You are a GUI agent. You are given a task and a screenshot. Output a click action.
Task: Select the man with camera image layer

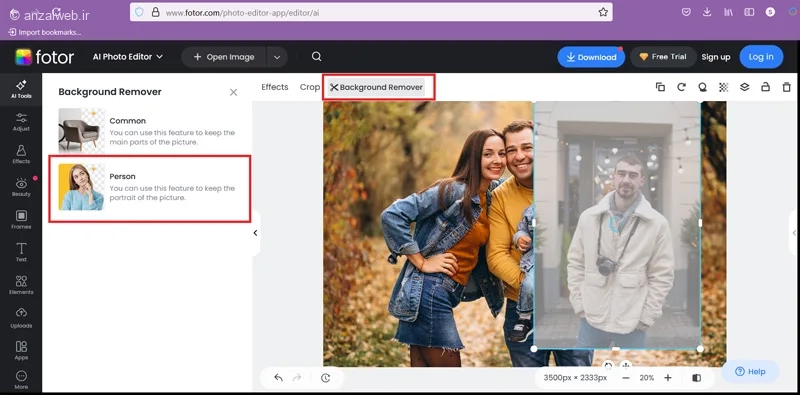[x=617, y=225]
